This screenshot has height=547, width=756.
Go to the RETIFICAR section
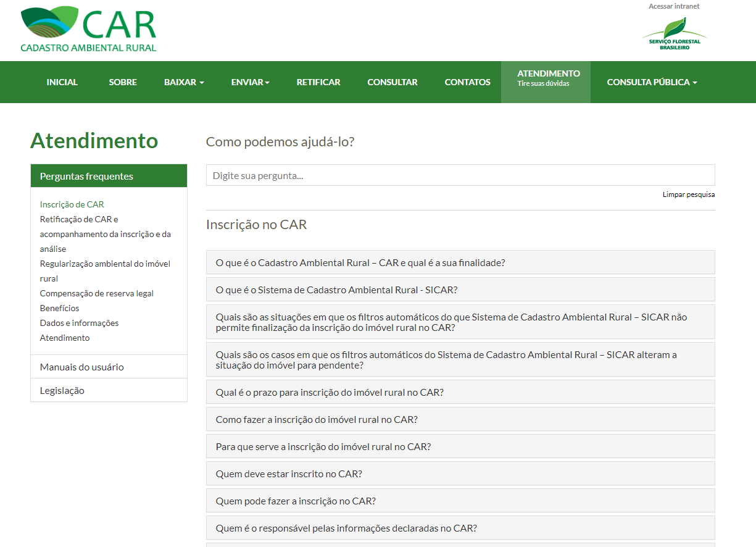pos(318,81)
